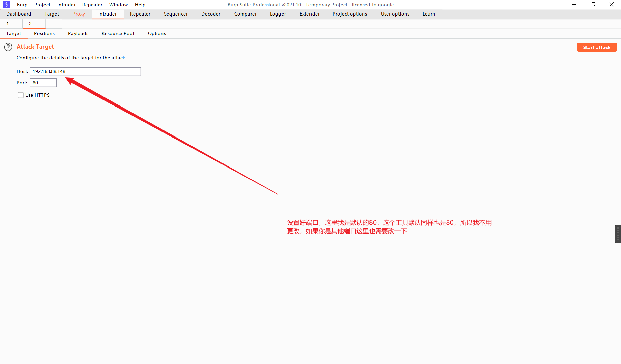Click the Burp Suite logo icon
The height and width of the screenshot is (364, 621).
point(6,4)
